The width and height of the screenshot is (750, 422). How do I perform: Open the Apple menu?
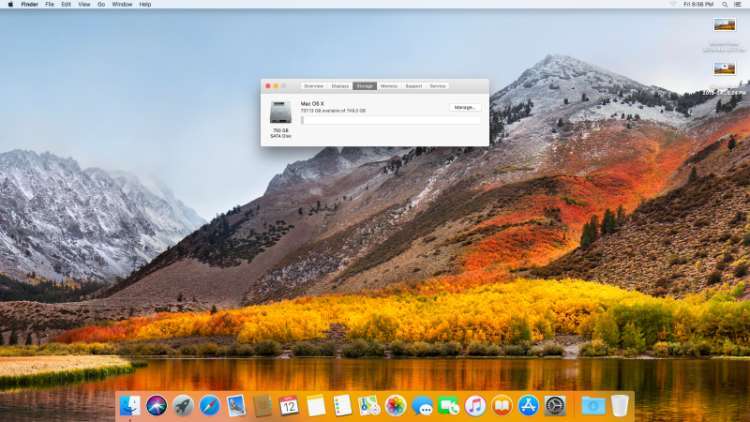pyautogui.click(x=9, y=4)
